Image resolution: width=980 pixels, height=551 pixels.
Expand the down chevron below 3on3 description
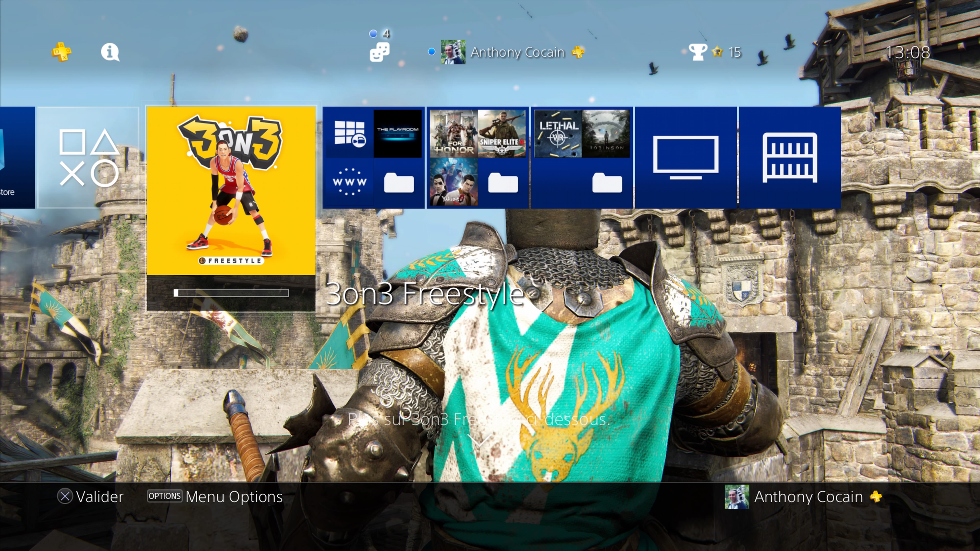[479, 440]
